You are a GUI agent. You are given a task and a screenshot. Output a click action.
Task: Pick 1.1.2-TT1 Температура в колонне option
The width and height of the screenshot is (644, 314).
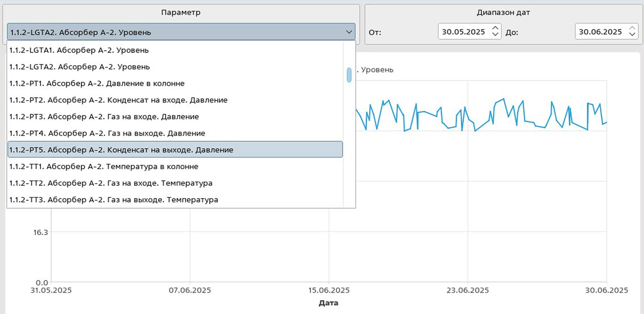(x=104, y=166)
